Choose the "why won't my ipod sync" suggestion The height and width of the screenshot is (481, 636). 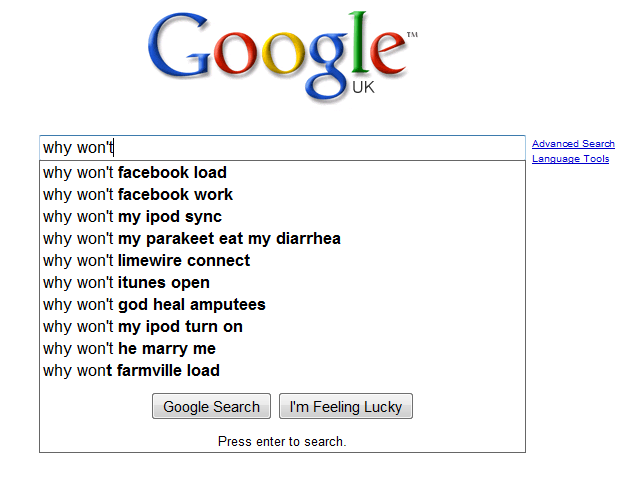132,216
